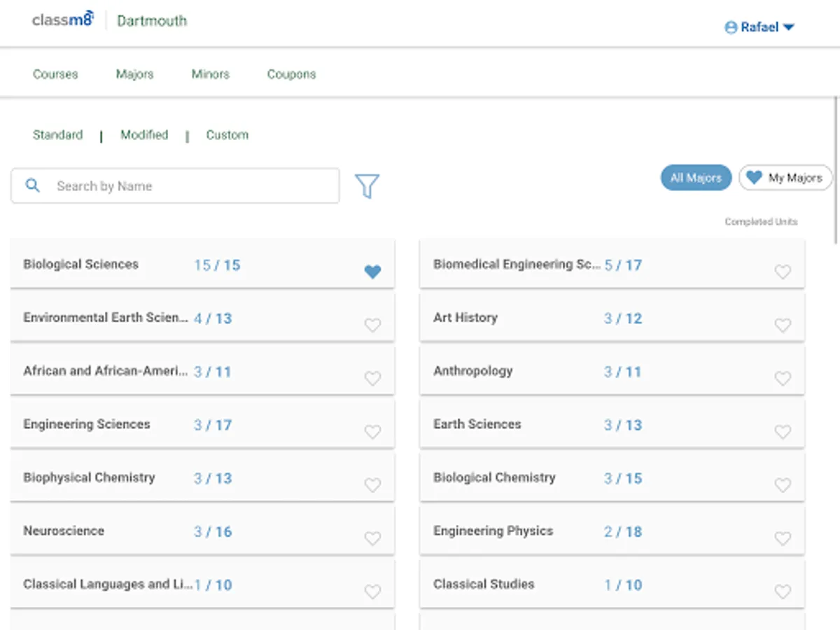This screenshot has width=840, height=630.
Task: Click the Search by Name field
Action: pos(189,186)
